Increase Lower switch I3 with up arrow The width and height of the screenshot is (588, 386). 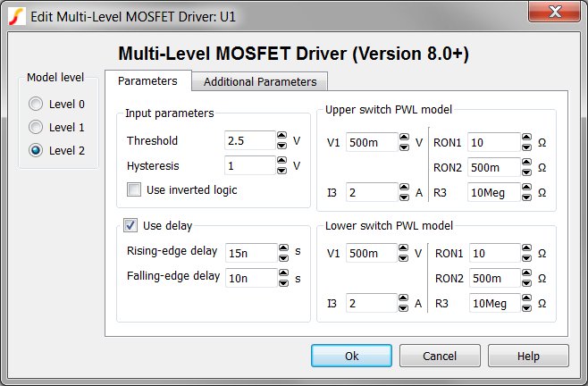pyautogui.click(x=403, y=299)
